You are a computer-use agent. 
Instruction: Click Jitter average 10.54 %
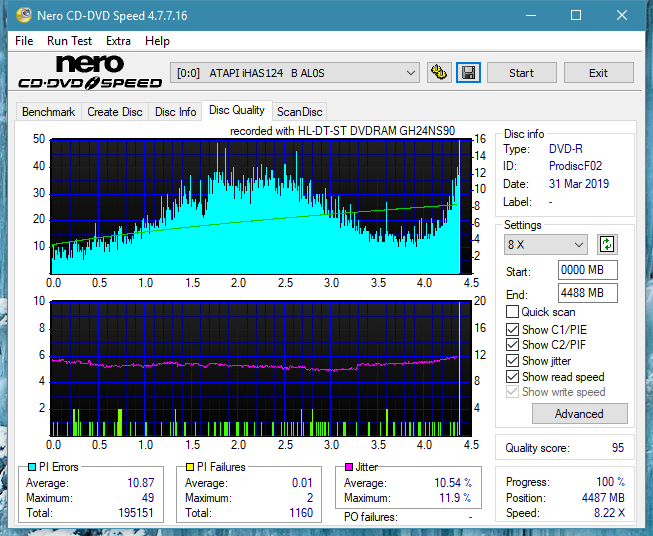click(x=453, y=483)
